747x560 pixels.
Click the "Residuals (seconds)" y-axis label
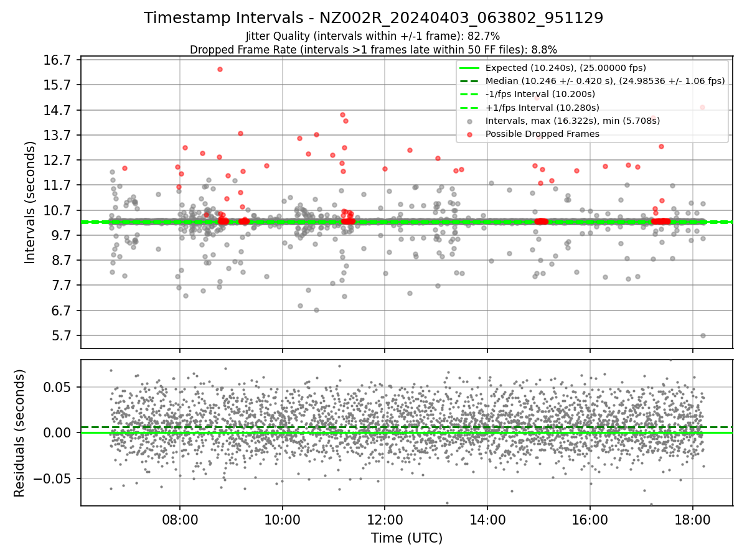coord(19,433)
